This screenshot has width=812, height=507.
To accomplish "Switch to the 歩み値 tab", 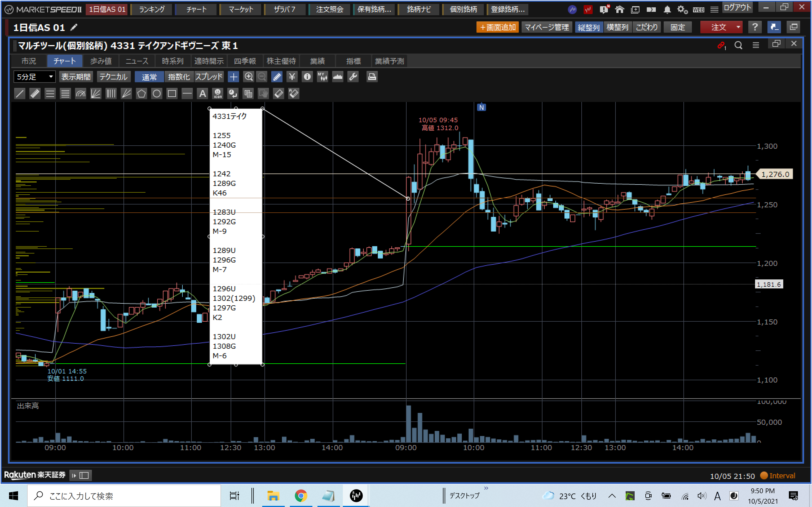I will coord(101,61).
